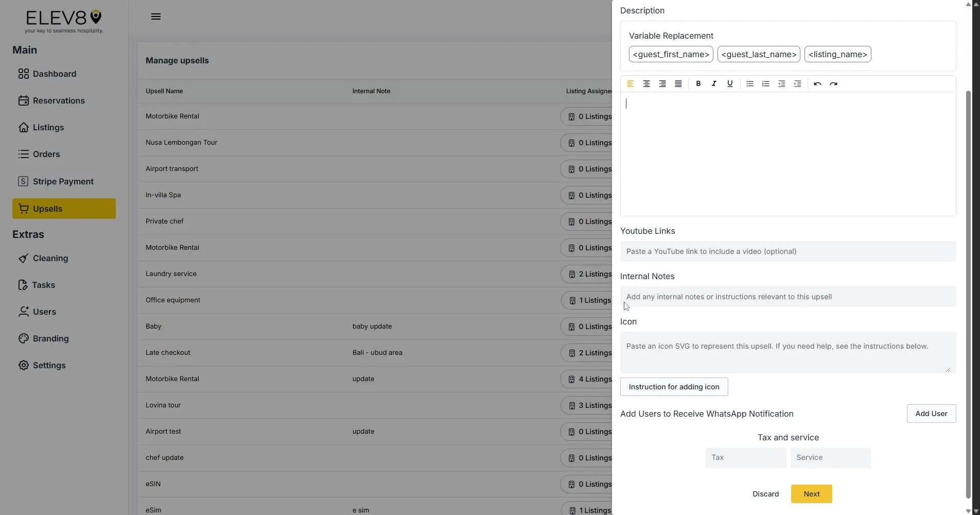Navigate to Stripe Payment in the sidebar
Image resolution: width=980 pixels, height=515 pixels.
click(x=63, y=181)
